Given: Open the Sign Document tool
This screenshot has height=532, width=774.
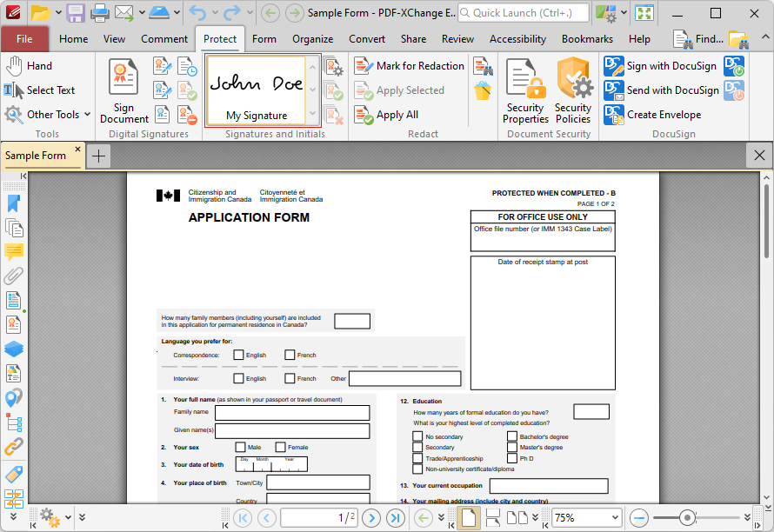Looking at the screenshot, I should 123,90.
